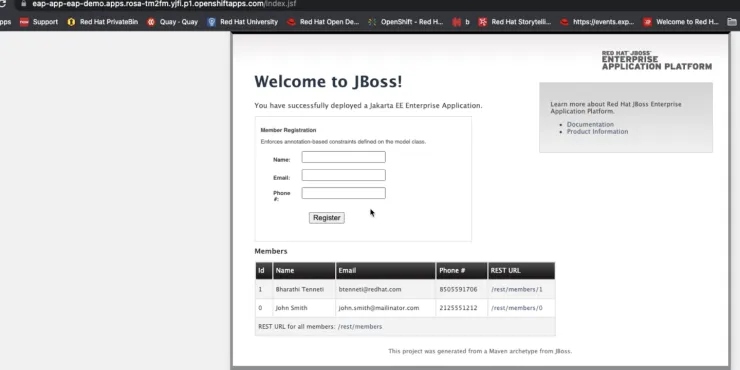Image resolution: width=740 pixels, height=370 pixels.
Task: Open the Product Information link
Action: click(x=597, y=132)
